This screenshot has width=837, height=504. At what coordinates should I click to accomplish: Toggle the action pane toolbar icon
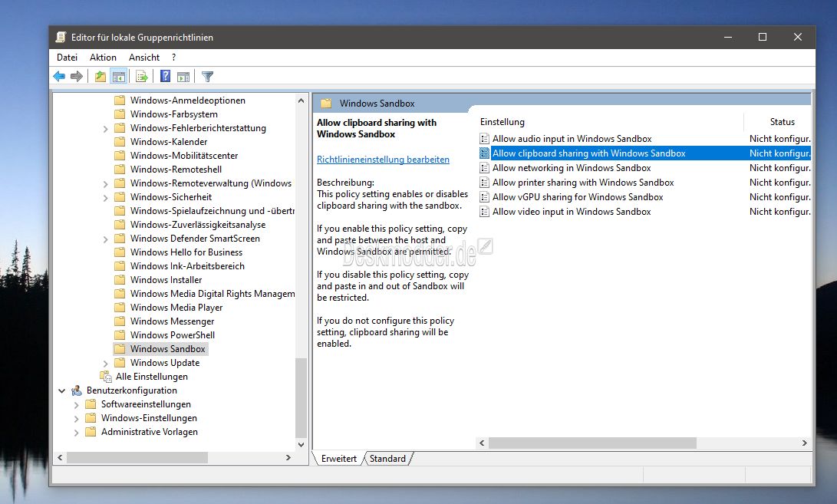tap(183, 77)
